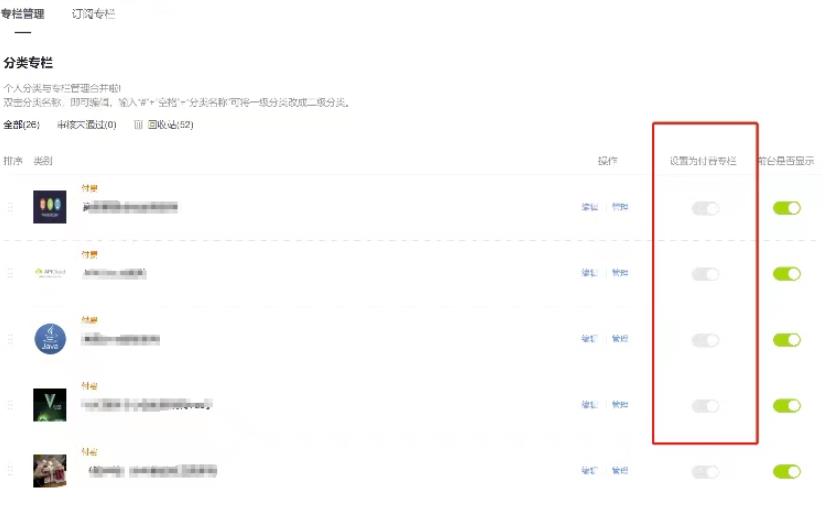Screen dimensions: 825x505
Task: Switch to the 订阅专栏 tab
Action: (93, 15)
